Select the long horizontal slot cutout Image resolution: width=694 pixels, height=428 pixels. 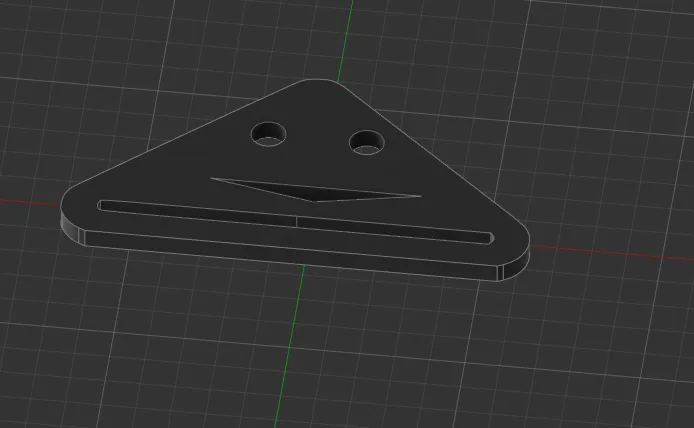(296, 222)
